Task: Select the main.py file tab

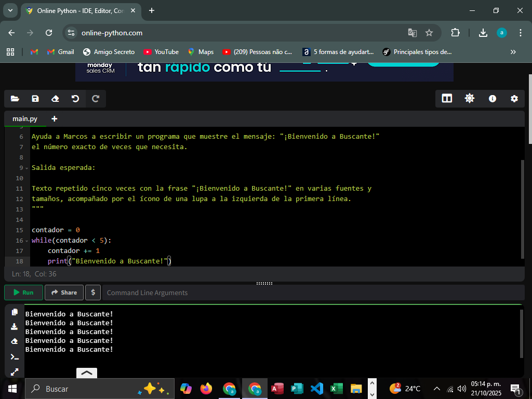Action: (25, 119)
